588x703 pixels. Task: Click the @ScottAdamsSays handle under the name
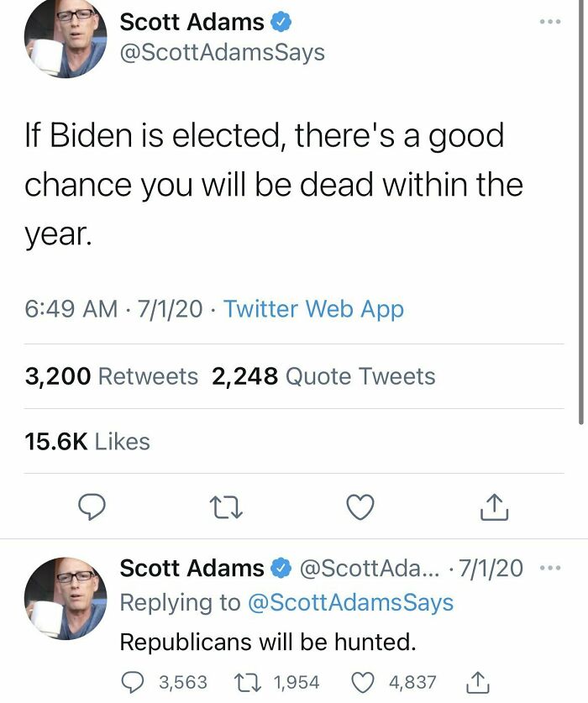(222, 52)
